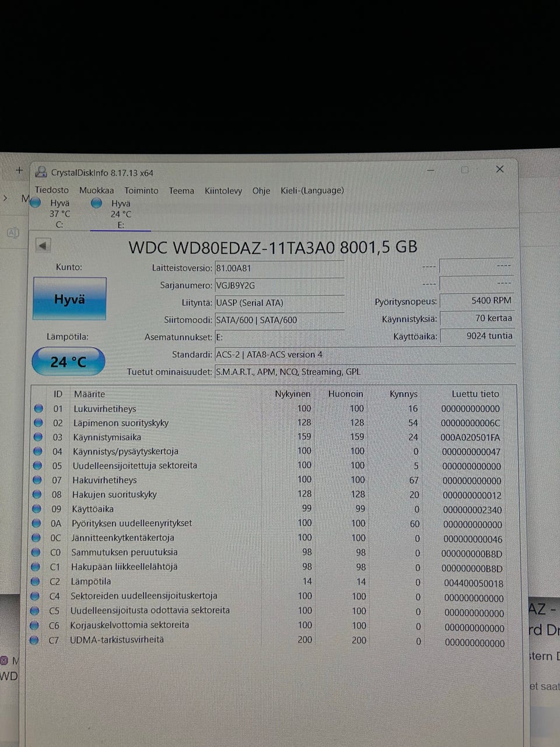This screenshot has height=747, width=560.
Task: Click the Käynnistyksiä value 70 kertaa
Action: (477, 318)
